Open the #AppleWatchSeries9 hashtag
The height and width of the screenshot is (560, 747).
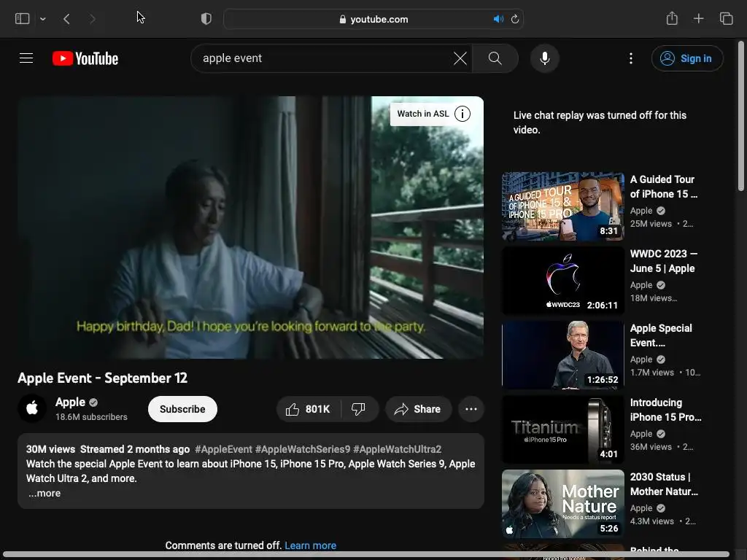pos(303,449)
